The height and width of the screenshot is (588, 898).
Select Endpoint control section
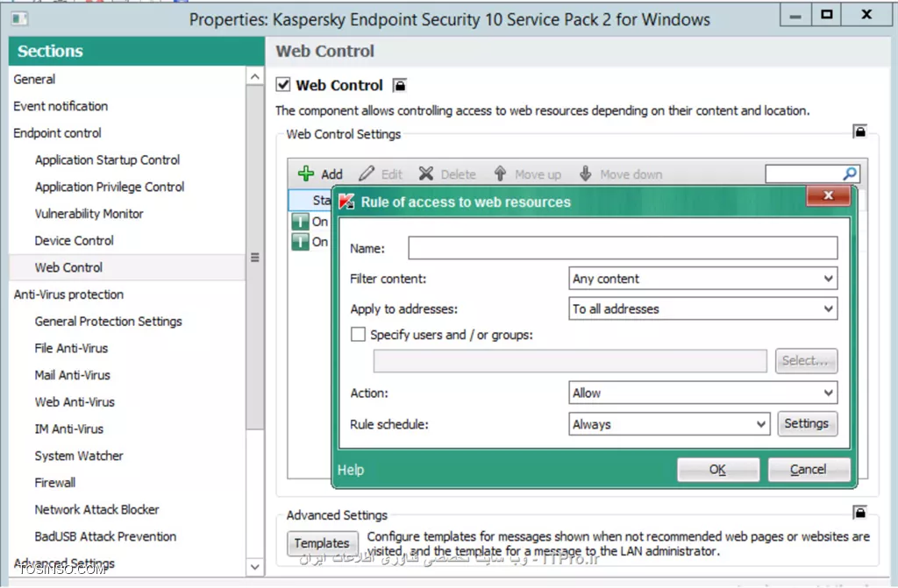pos(57,133)
